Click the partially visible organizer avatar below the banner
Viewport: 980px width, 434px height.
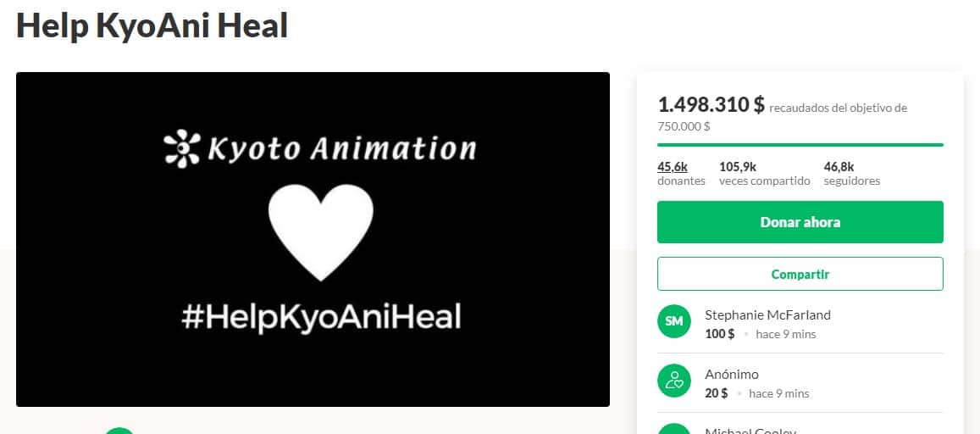119,431
